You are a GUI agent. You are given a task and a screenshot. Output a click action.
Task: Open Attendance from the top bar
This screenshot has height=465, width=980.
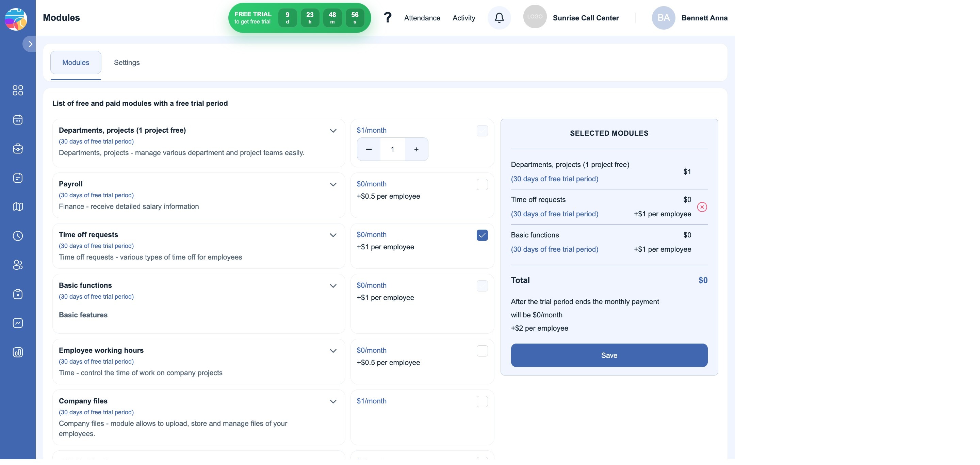(x=422, y=18)
